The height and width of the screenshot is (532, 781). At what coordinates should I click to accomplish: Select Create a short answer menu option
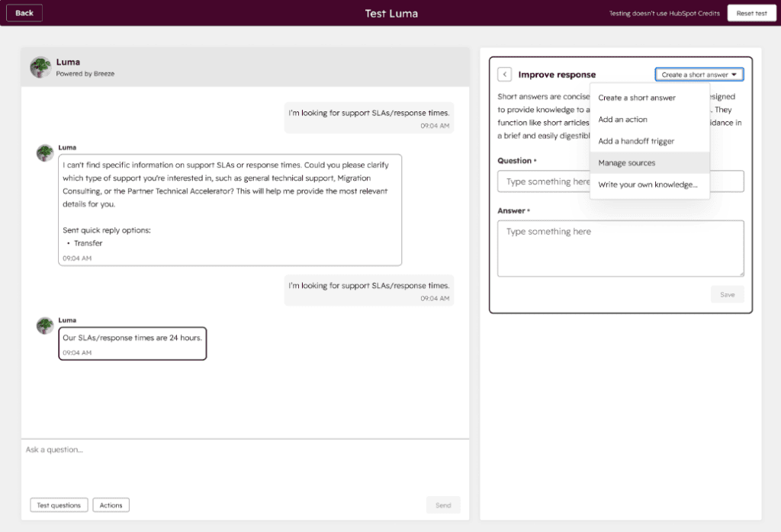(650, 98)
